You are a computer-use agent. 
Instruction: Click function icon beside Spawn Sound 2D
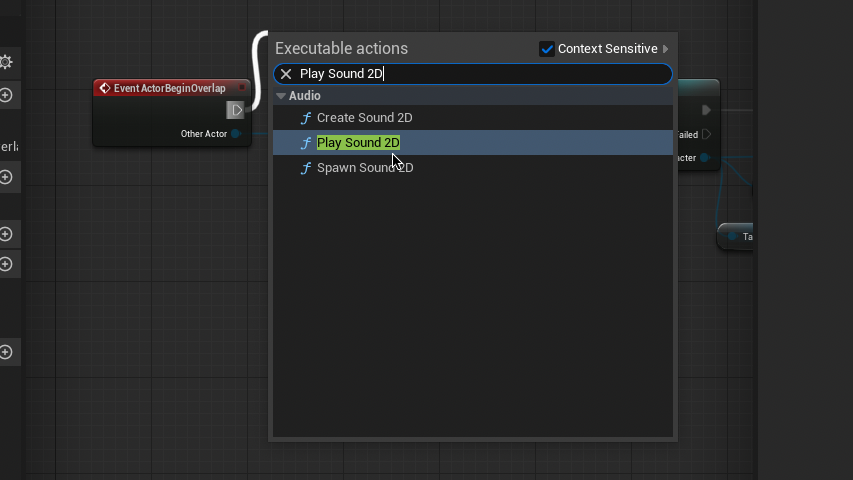pos(306,168)
